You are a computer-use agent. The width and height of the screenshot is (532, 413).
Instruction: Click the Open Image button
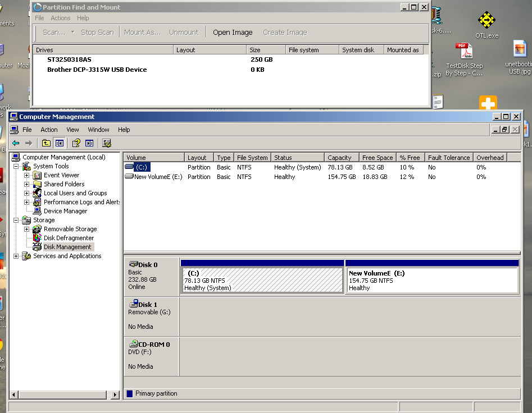point(233,32)
